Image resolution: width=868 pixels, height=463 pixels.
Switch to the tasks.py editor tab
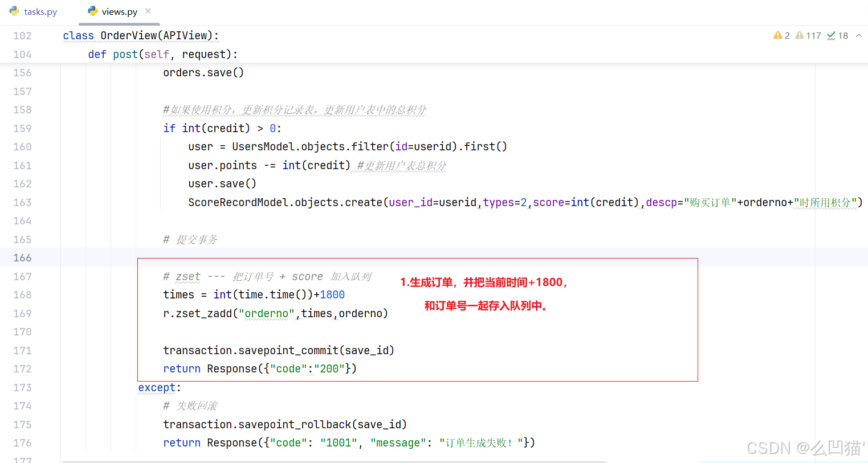click(33, 11)
